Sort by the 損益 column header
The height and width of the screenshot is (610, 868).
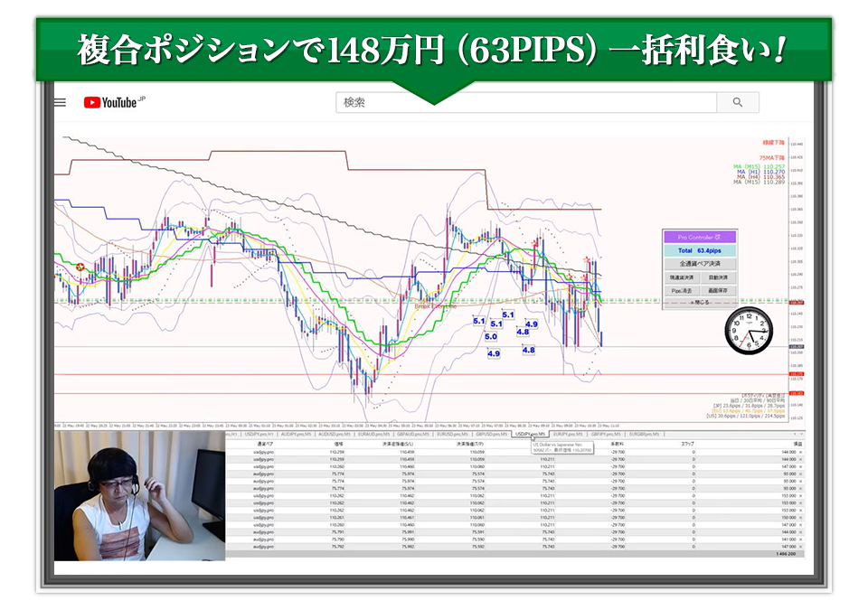pyautogui.click(x=797, y=444)
